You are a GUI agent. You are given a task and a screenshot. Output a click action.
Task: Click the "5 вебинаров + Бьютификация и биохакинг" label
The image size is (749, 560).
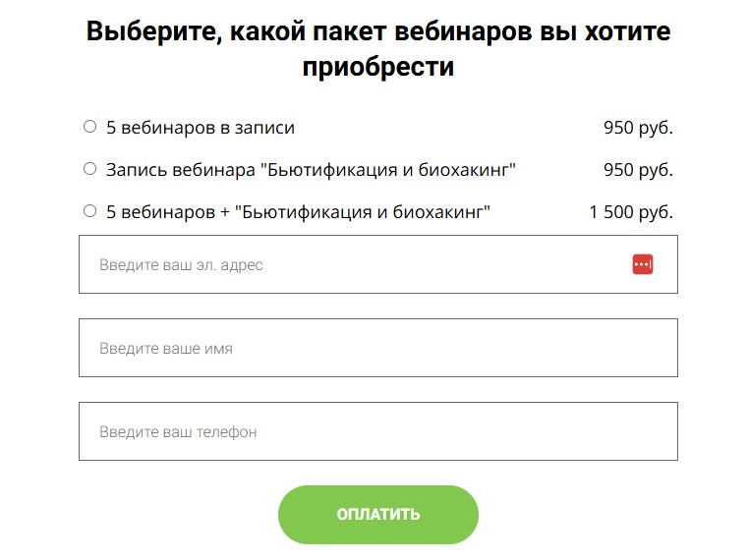pyautogui.click(x=298, y=212)
